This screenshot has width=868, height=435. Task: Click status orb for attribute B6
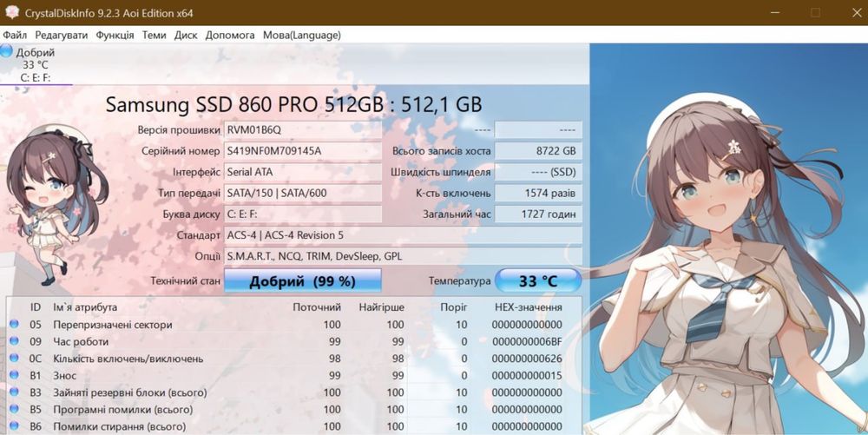click(14, 426)
